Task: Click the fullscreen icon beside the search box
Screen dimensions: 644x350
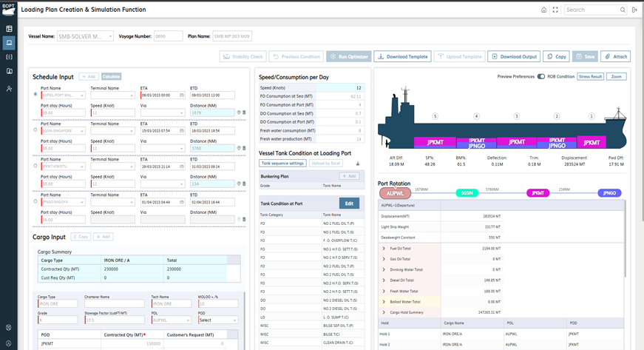Action: pos(556,10)
